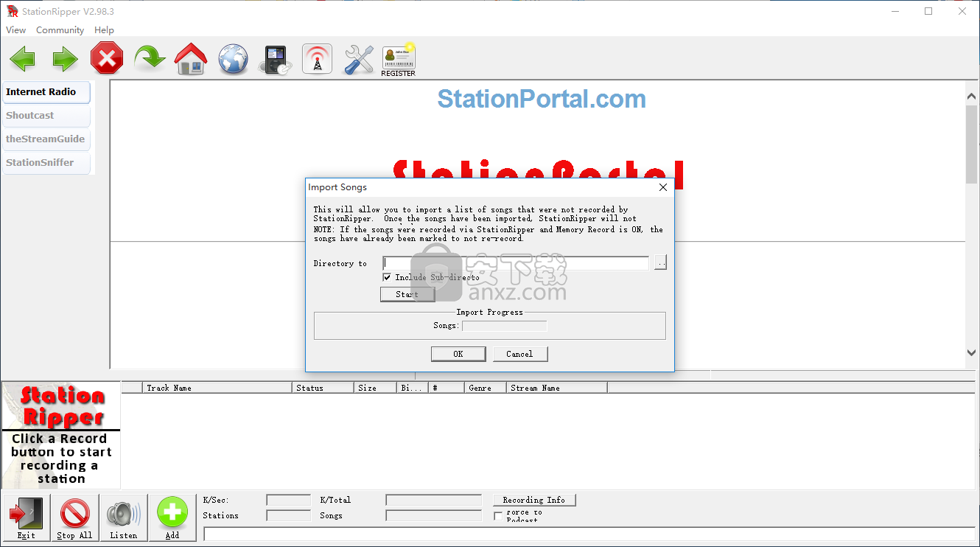Click the Track Name column header
Image resolution: width=980 pixels, height=547 pixels.
coord(217,388)
